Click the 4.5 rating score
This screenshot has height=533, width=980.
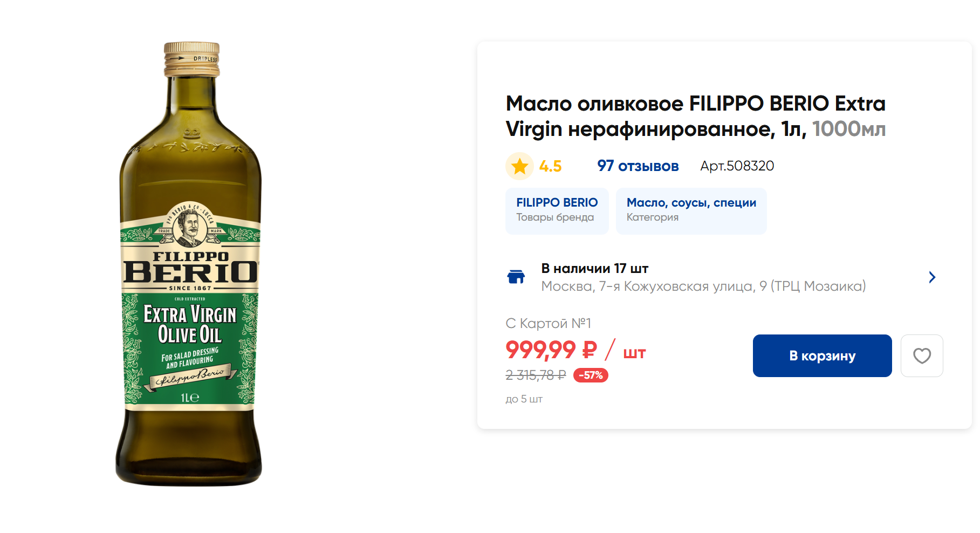click(550, 166)
